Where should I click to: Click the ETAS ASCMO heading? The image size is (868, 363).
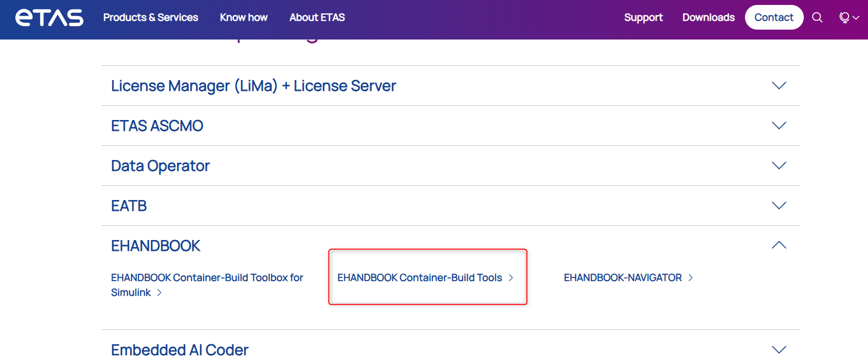[x=157, y=126]
